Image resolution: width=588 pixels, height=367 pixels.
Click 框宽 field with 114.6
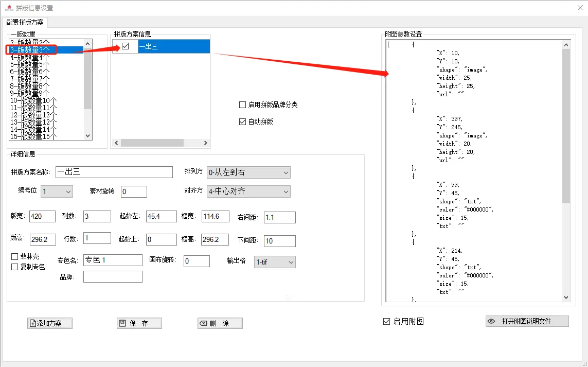pyautogui.click(x=215, y=217)
